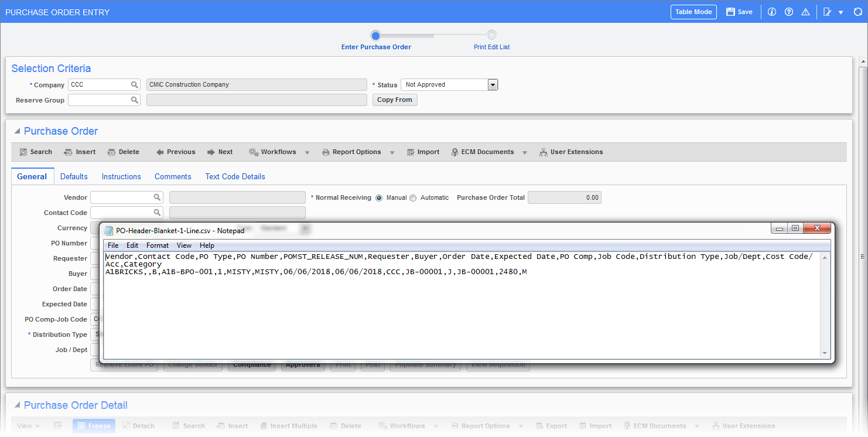Collapse the Purchase Order section
Image resolution: width=868 pixels, height=437 pixels.
click(x=16, y=131)
